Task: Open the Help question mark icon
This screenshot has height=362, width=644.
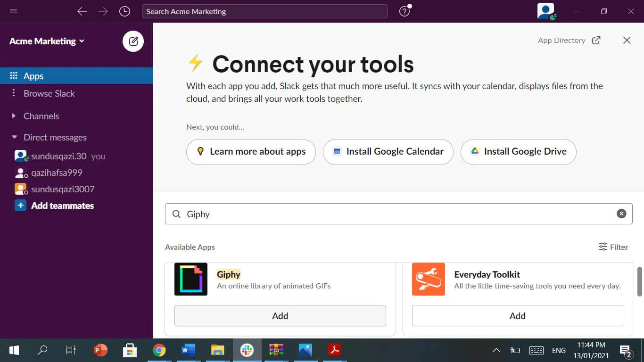Action: click(x=405, y=11)
